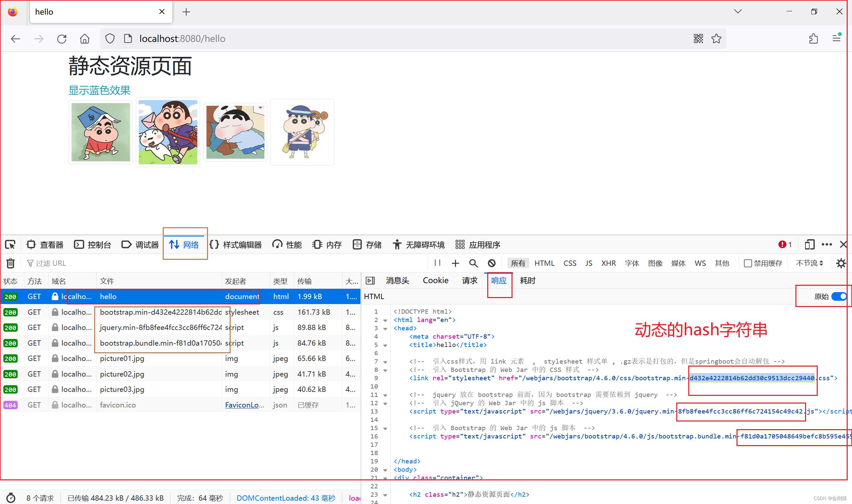Select the jquery.min request row

(180, 327)
